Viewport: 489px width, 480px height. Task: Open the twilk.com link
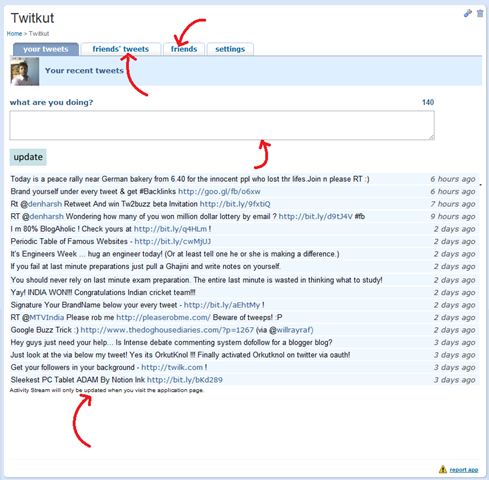tap(172, 367)
